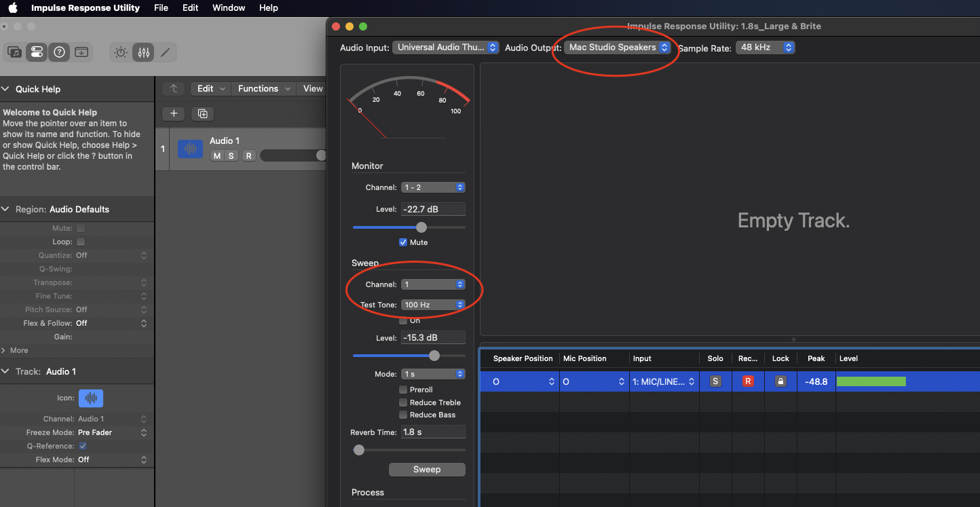
Task: Enable the Preroll checkbox
Action: pos(403,390)
